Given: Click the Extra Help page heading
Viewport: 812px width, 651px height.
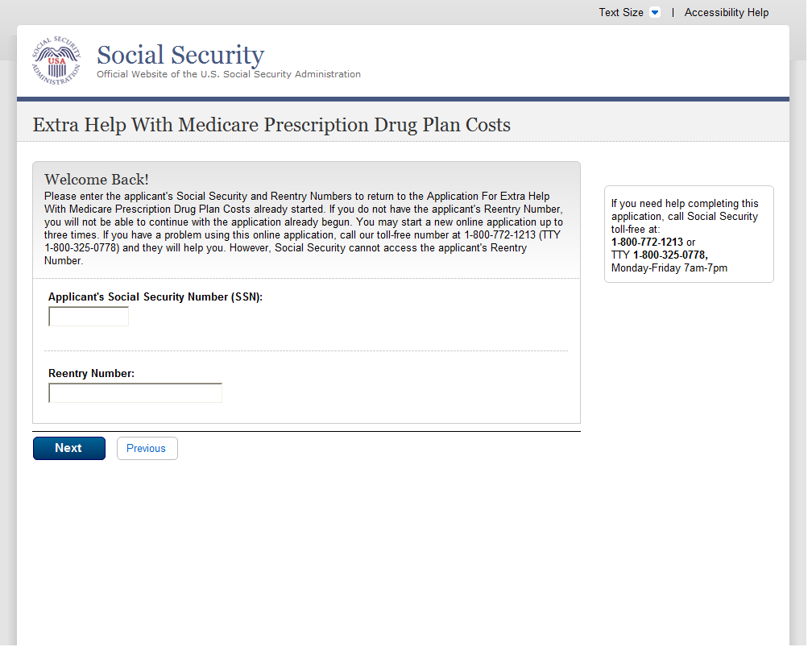Looking at the screenshot, I should point(271,125).
